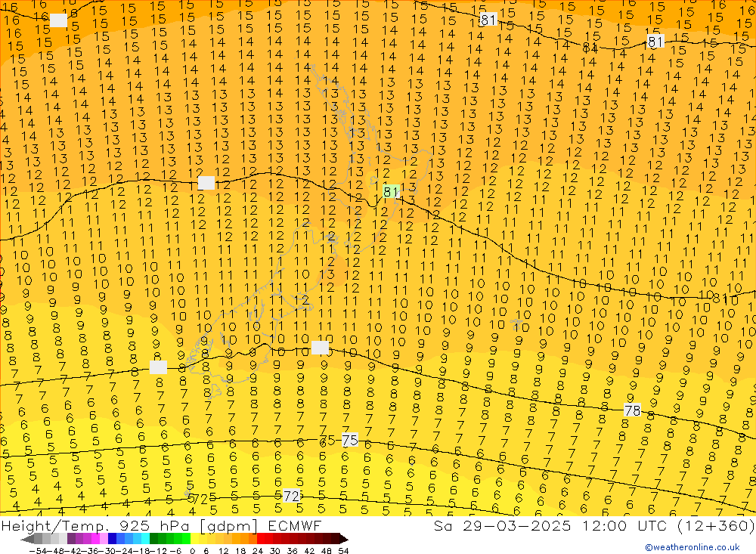Click the boxed 72 contour label
The height and width of the screenshot is (554, 756).
click(291, 496)
